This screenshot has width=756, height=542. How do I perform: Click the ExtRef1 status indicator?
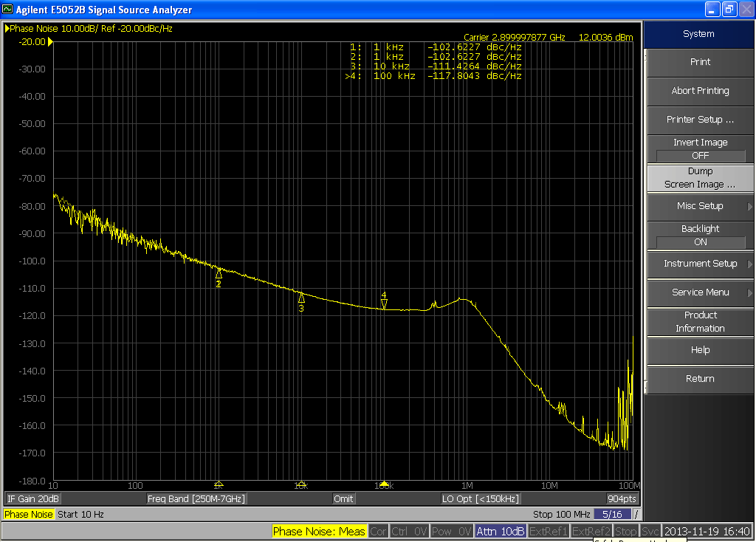tap(549, 532)
